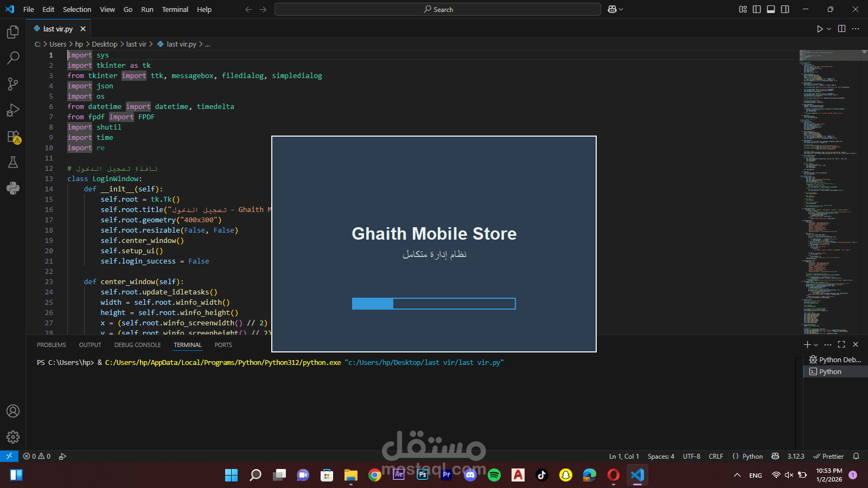Image resolution: width=868 pixels, height=488 pixels.
Task: Open the Edit menu
Action: [48, 9]
